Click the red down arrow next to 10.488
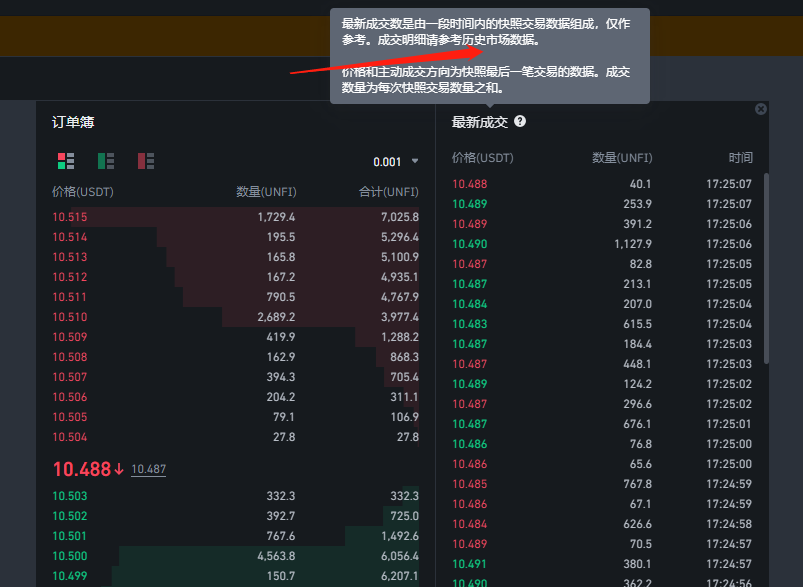The width and height of the screenshot is (803, 587). coord(119,469)
